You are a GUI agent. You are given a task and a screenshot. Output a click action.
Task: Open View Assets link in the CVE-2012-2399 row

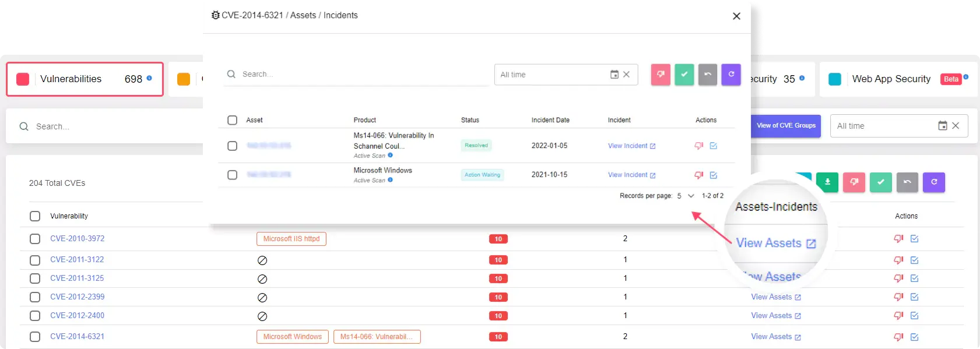(776, 297)
